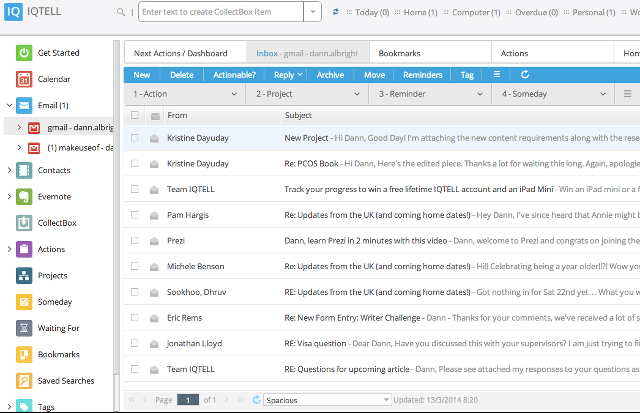This screenshot has width=640, height=413.
Task: Click read-status icon for Pam Hargis email
Action: (154, 215)
